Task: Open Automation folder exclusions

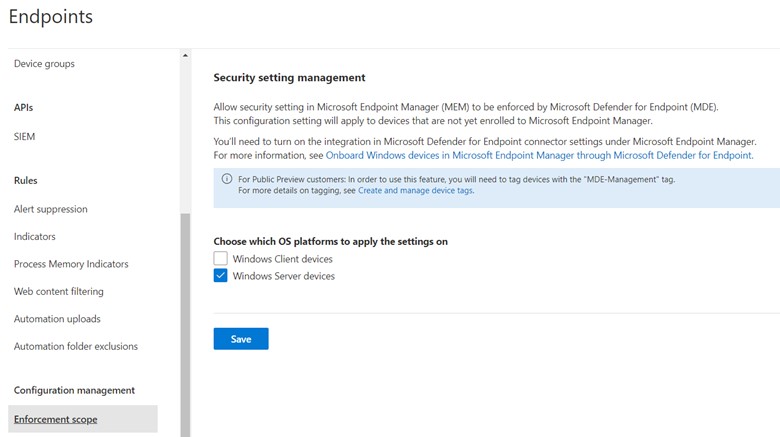Action: (76, 346)
